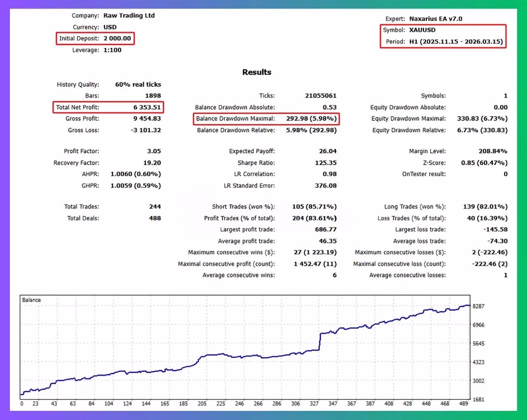Click the Largest profit trade value 686.77
The height and width of the screenshot is (420, 527).
pos(326,229)
